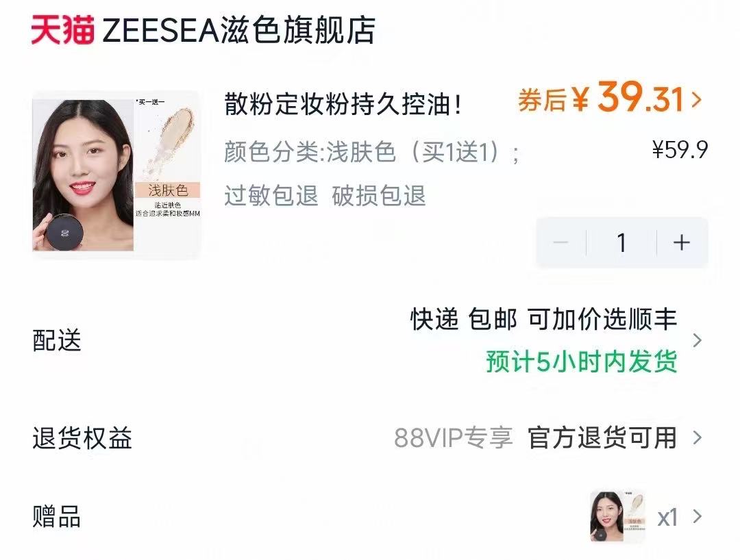This screenshot has height=560, width=740.
Task: View the gift product thumbnail
Action: (x=618, y=517)
